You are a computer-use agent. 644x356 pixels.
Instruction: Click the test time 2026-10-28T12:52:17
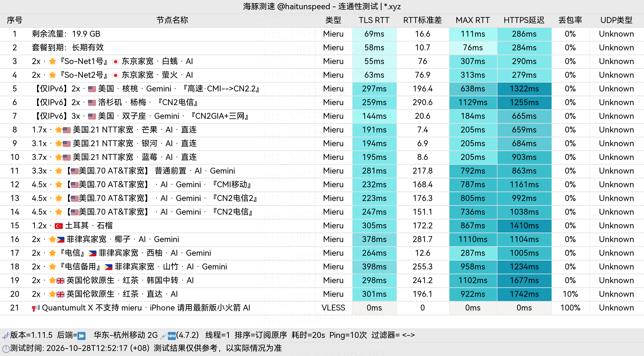(87, 348)
